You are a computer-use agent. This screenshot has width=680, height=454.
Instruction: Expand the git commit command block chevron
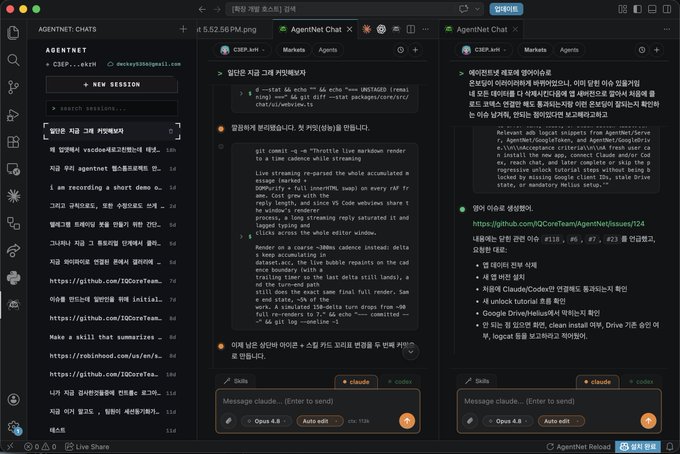point(241,237)
